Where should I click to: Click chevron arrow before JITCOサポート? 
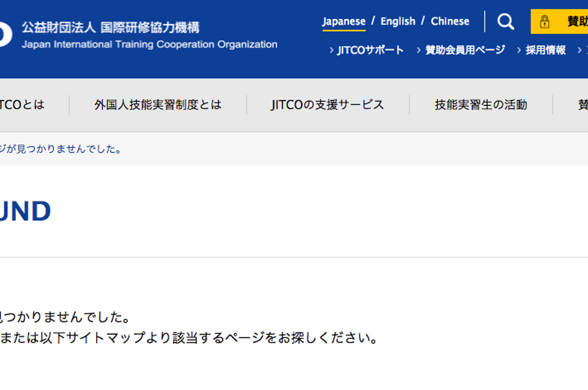[x=332, y=50]
